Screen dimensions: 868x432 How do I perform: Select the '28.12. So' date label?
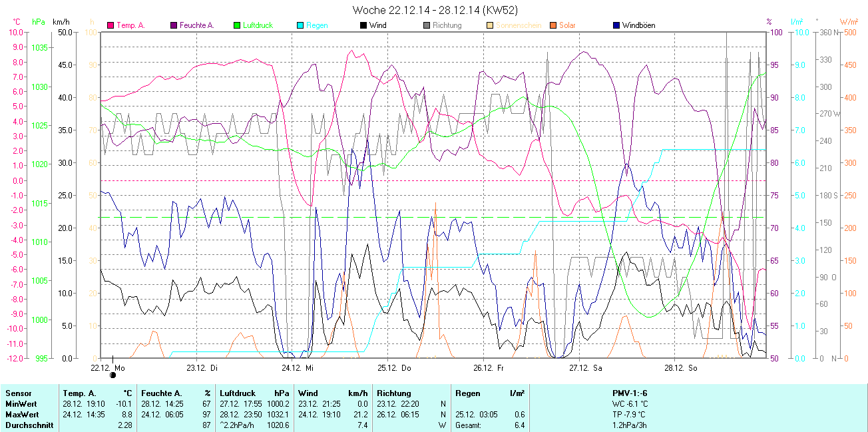[x=681, y=367]
